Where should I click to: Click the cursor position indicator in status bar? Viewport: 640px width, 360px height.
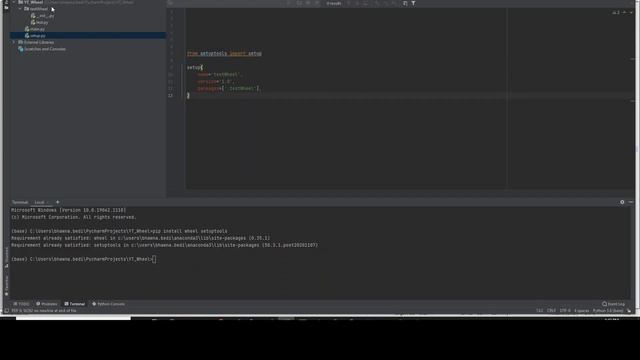(x=540, y=311)
